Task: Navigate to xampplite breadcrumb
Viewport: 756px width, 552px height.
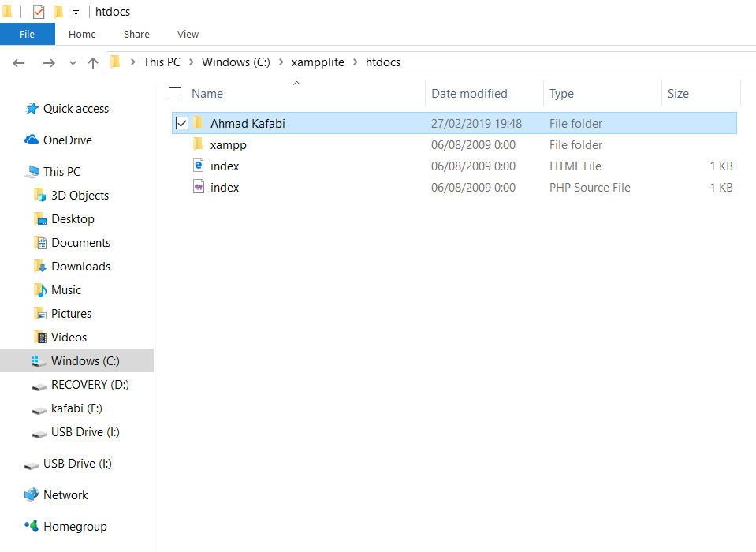Action: pos(318,62)
